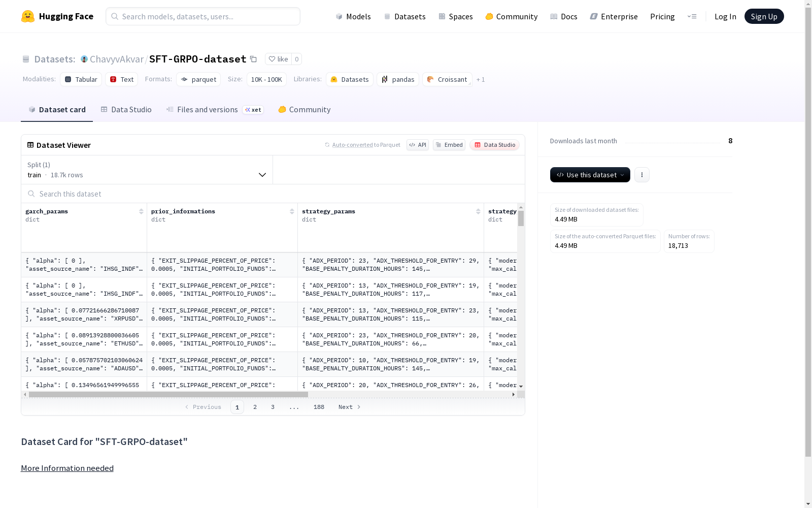Click the ChavyvAkvar avatar icon
This screenshot has height=508, width=812.
click(x=84, y=59)
